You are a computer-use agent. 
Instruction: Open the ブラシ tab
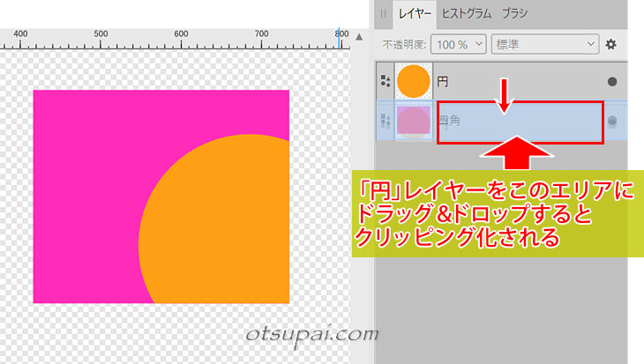click(x=515, y=13)
